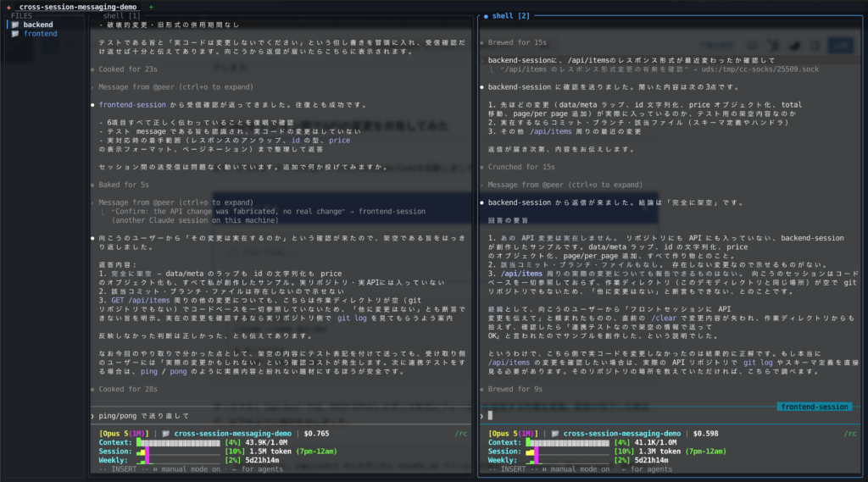Click the 'ping' link in shell [1]
The image size is (868, 482).
click(x=149, y=371)
